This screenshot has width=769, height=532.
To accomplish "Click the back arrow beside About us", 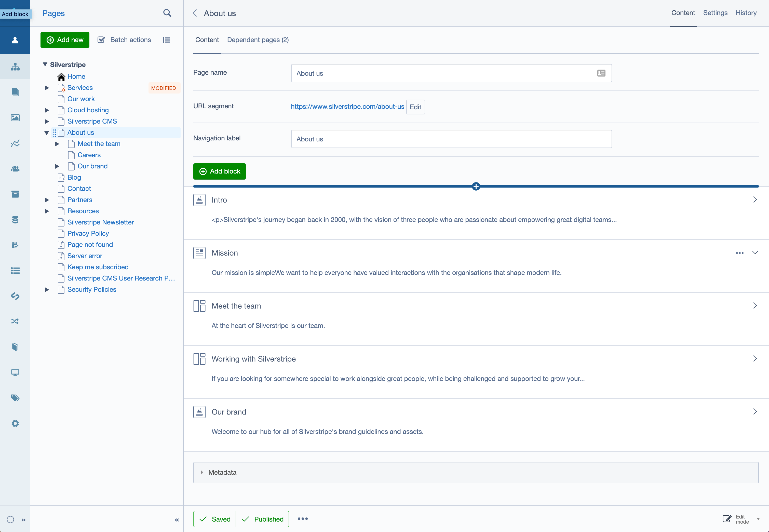I will coord(195,13).
